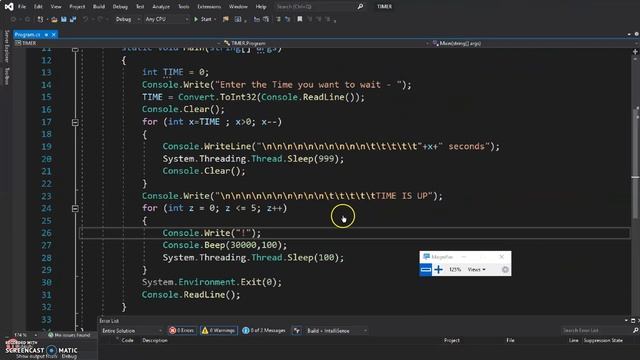The image size is (640, 360).
Task: Open Magnifier settings gear
Action: (505, 269)
